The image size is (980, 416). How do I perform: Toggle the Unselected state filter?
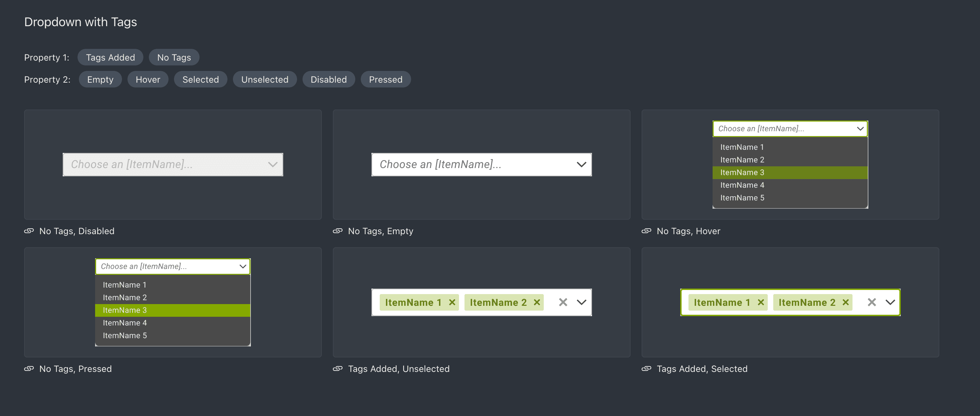click(x=265, y=80)
